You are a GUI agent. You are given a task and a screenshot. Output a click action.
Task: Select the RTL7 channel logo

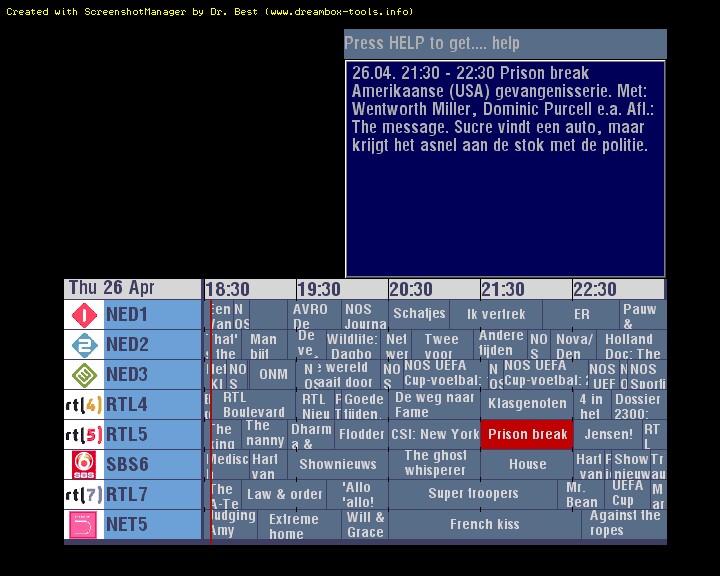[x=84, y=495]
